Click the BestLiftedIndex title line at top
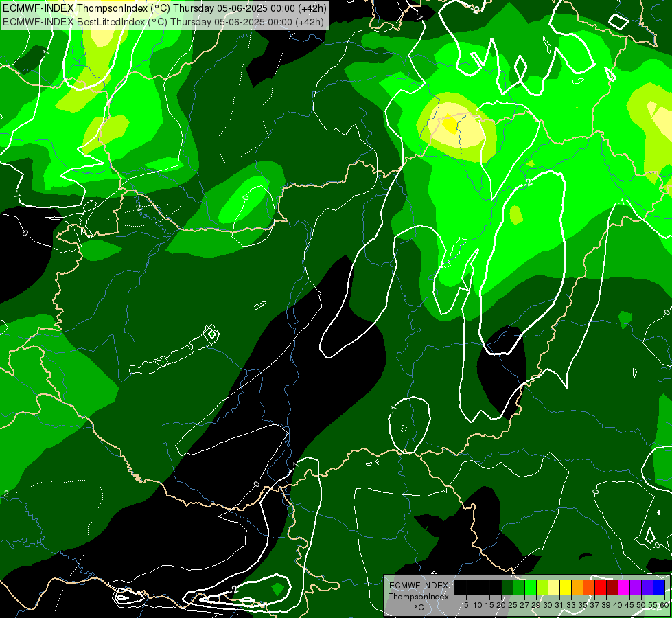Screen dimensions: 672x618 pos(163,22)
